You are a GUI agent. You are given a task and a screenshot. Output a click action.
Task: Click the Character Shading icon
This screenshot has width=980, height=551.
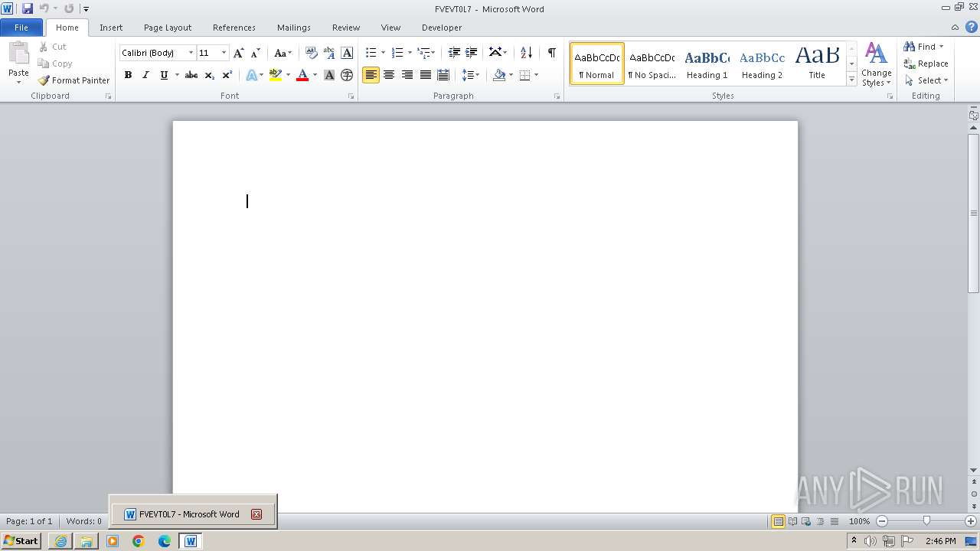coord(329,75)
